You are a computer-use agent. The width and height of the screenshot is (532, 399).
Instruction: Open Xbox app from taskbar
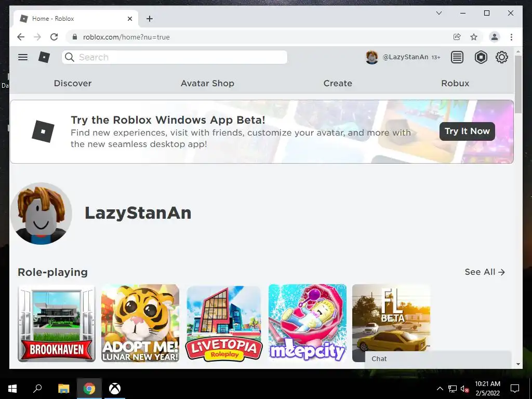(x=115, y=389)
